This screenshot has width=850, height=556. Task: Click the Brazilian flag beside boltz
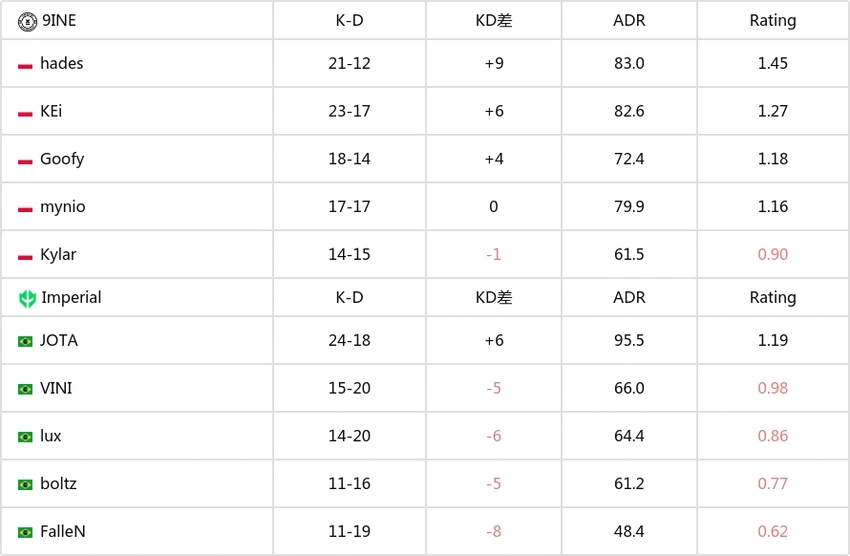pyautogui.click(x=25, y=485)
